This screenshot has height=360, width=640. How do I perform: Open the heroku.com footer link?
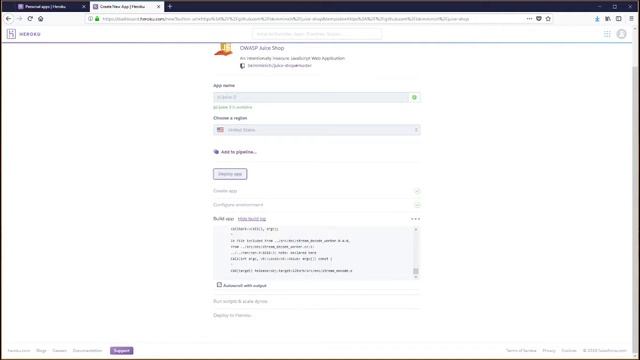pos(19,351)
